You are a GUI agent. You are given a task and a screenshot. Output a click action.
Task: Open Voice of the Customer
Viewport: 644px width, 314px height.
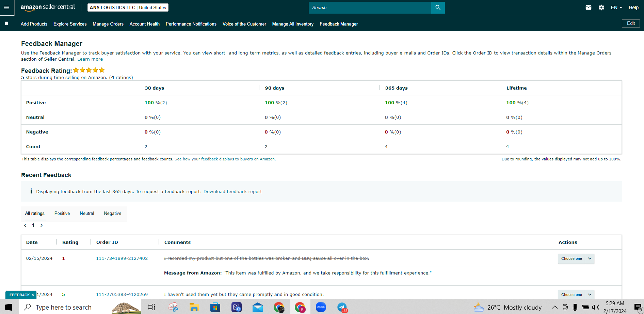[244, 24]
